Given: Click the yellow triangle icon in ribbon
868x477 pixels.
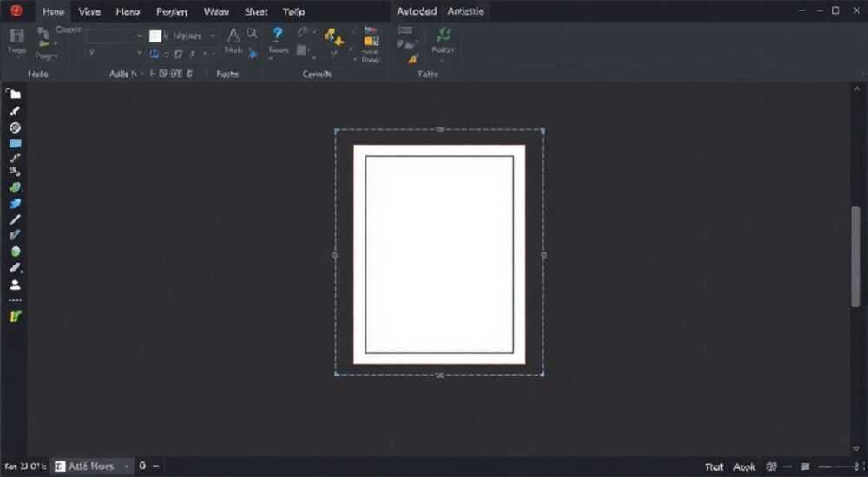Looking at the screenshot, I should [412, 58].
